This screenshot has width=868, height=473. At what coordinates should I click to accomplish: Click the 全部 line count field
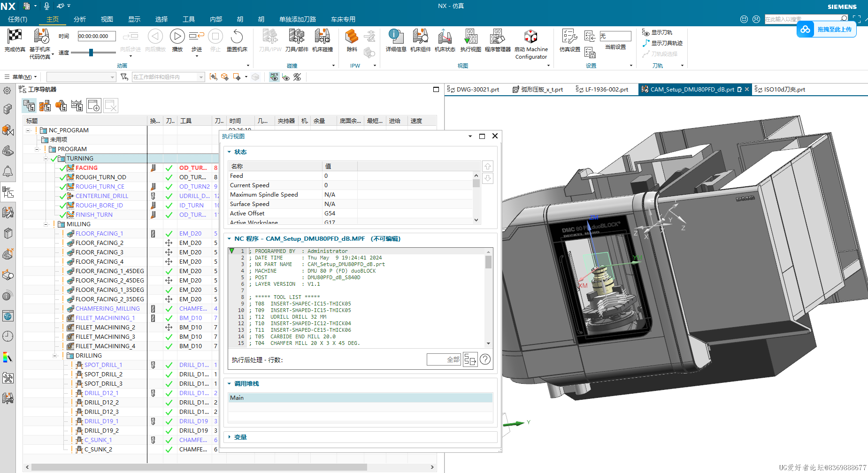(x=443, y=359)
